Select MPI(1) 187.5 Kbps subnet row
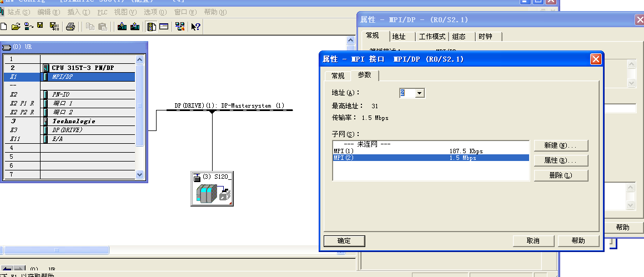Screen dimensions: 644x277 pos(431,151)
